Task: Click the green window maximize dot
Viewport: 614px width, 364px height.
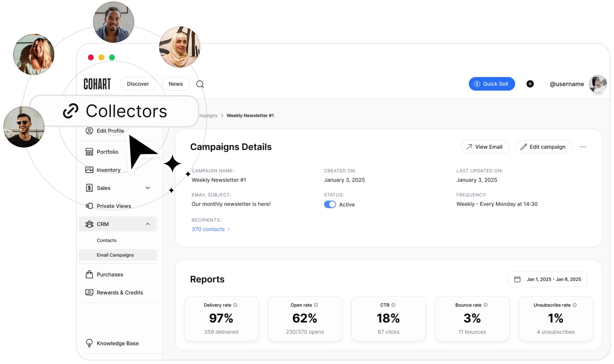Action: 112,57
